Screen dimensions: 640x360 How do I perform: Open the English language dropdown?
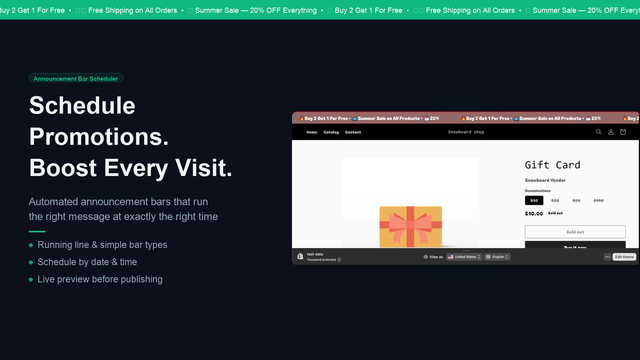pos(497,257)
